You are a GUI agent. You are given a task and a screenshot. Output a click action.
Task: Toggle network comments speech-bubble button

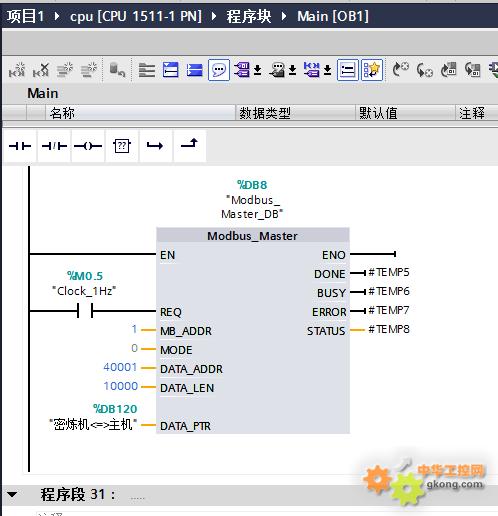coord(219,70)
